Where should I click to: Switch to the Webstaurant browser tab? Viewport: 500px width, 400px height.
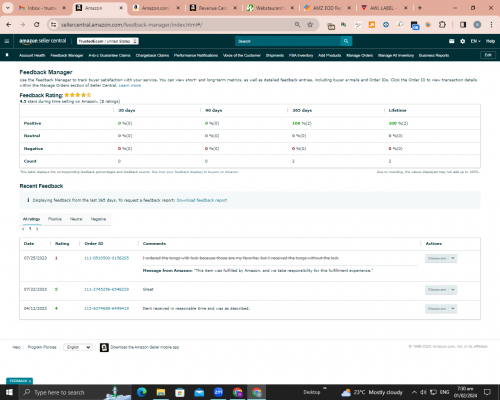(270, 8)
